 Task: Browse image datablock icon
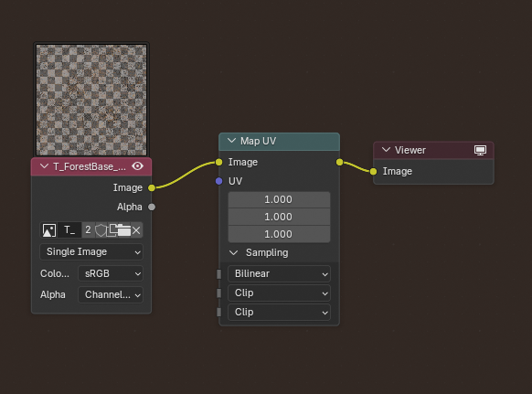(x=49, y=230)
